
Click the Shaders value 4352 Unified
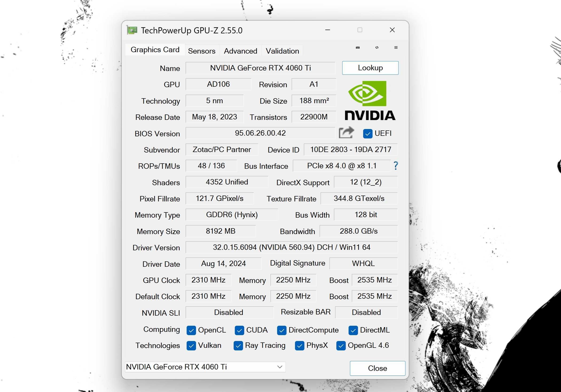[227, 182]
